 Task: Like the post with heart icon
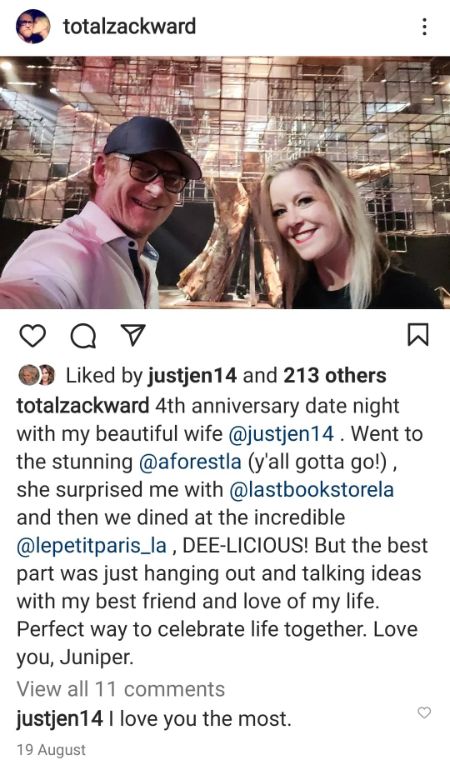pyautogui.click(x=33, y=336)
